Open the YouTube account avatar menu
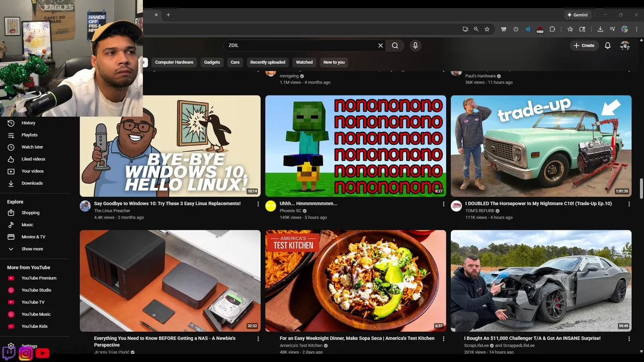Screen dimensions: 644x362 pyautogui.click(x=625, y=45)
